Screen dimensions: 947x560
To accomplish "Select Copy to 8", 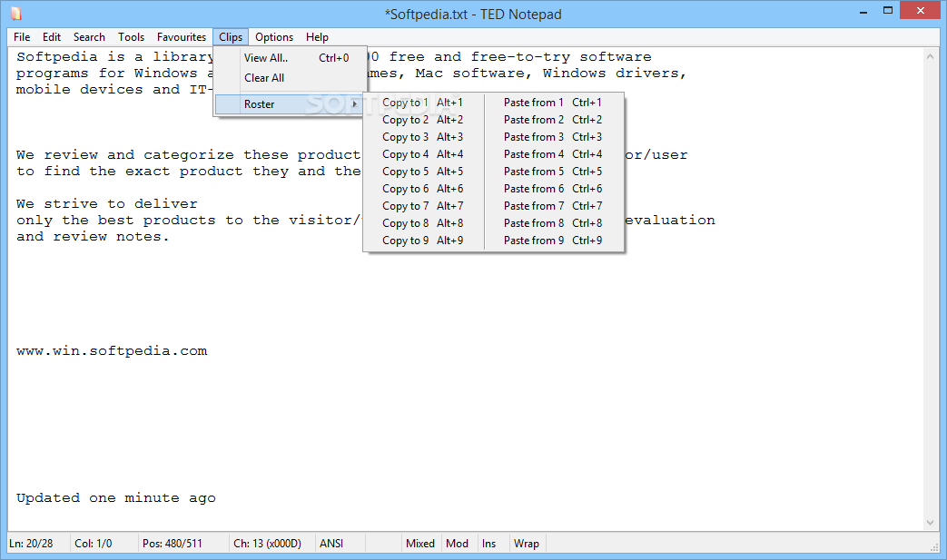I will [423, 223].
